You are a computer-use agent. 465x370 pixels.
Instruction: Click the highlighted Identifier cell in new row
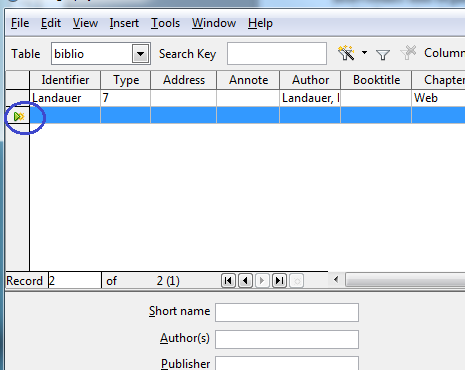(65, 115)
